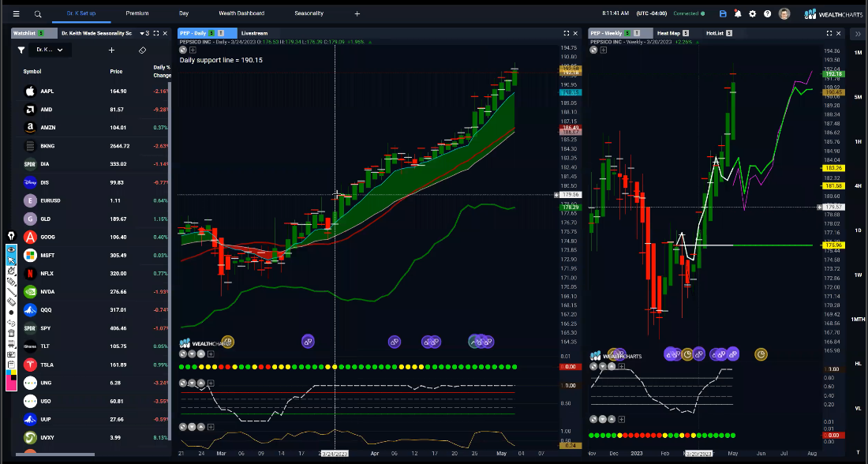Select the line drawing tool

coord(11,292)
